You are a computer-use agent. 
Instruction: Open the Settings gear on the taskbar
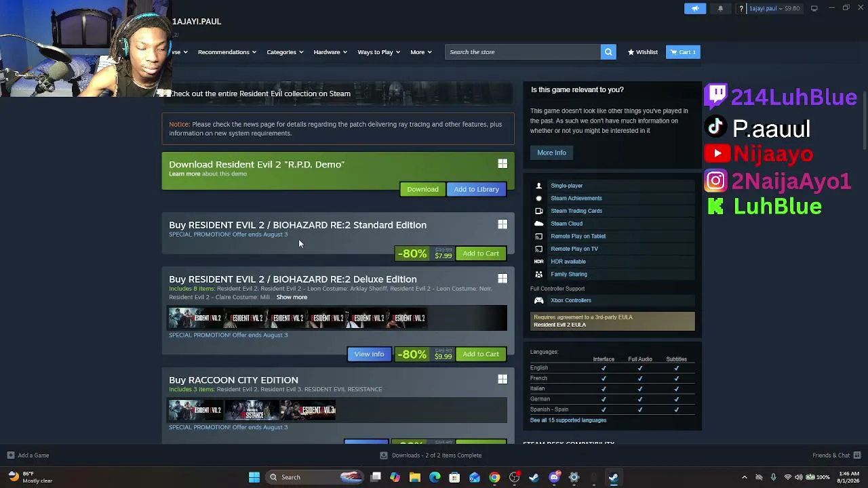[574, 477]
